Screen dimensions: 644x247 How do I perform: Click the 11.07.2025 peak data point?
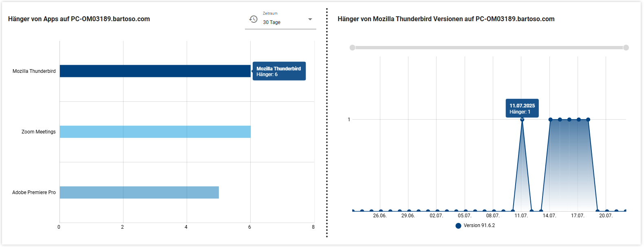[x=522, y=120]
